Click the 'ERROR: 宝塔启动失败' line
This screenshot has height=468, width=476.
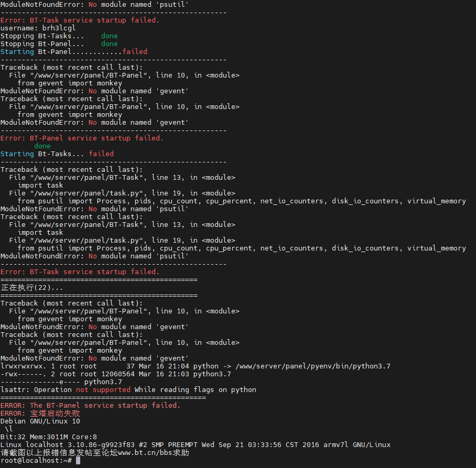(x=40, y=413)
